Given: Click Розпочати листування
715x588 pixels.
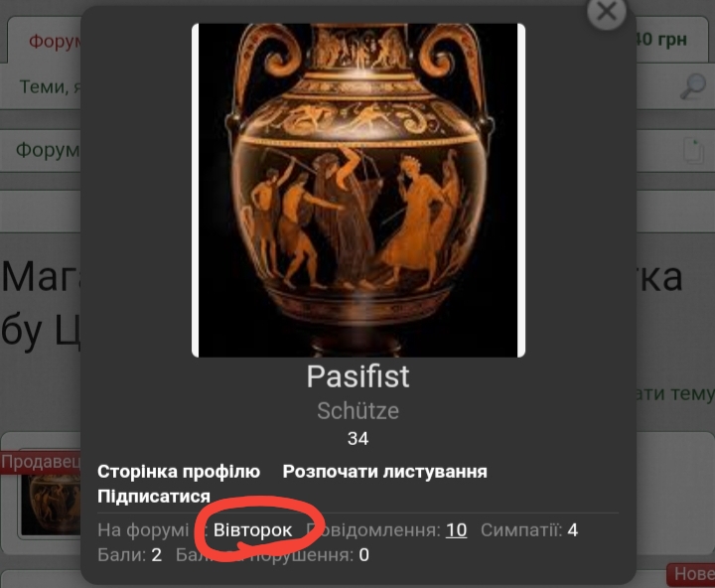Looking at the screenshot, I should coord(385,471).
